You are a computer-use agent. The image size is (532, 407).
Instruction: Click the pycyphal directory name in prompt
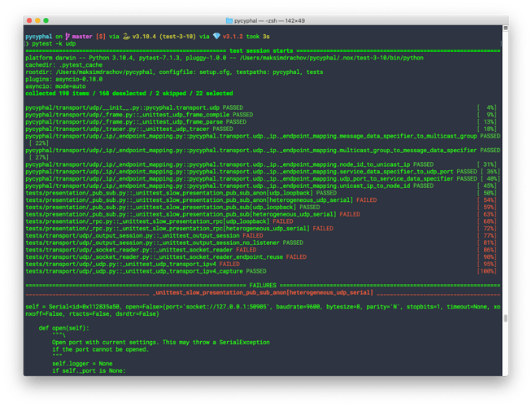click(39, 37)
